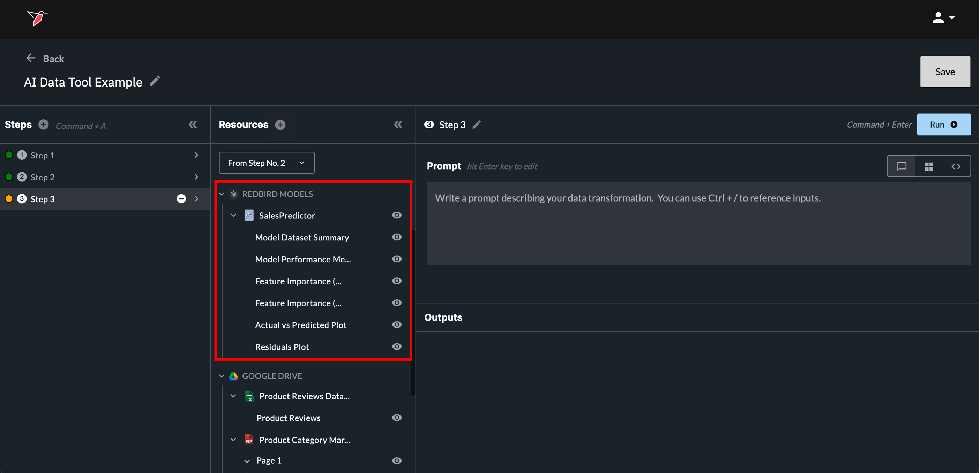The width and height of the screenshot is (980, 473).
Task: Click the Run button
Action: pyautogui.click(x=943, y=125)
